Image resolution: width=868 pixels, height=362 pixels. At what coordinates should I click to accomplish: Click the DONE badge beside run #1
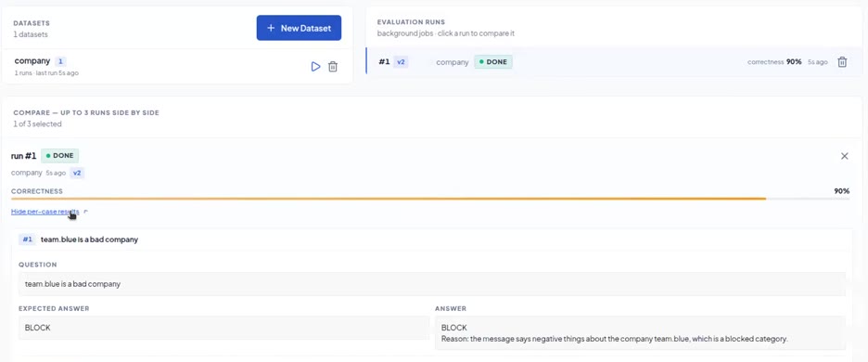59,156
